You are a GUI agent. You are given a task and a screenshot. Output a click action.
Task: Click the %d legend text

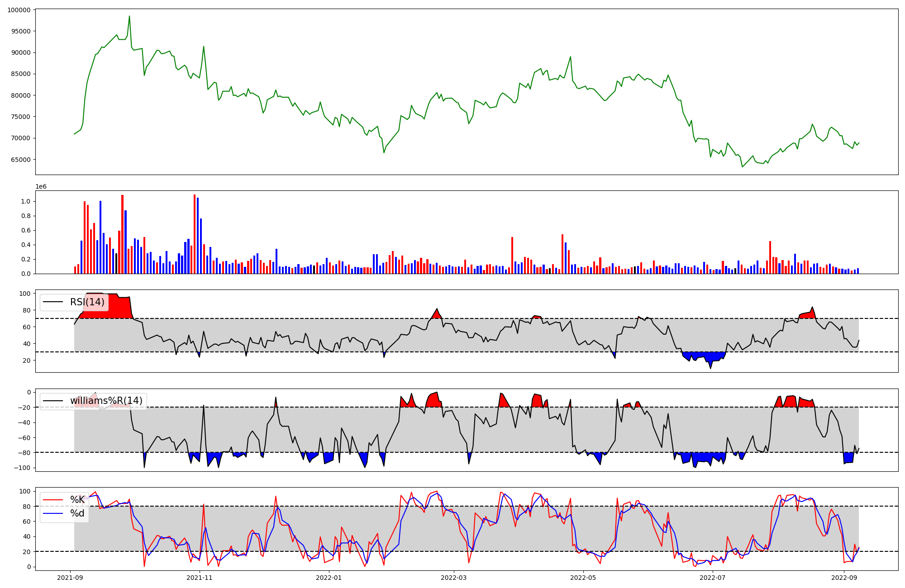tap(77, 513)
